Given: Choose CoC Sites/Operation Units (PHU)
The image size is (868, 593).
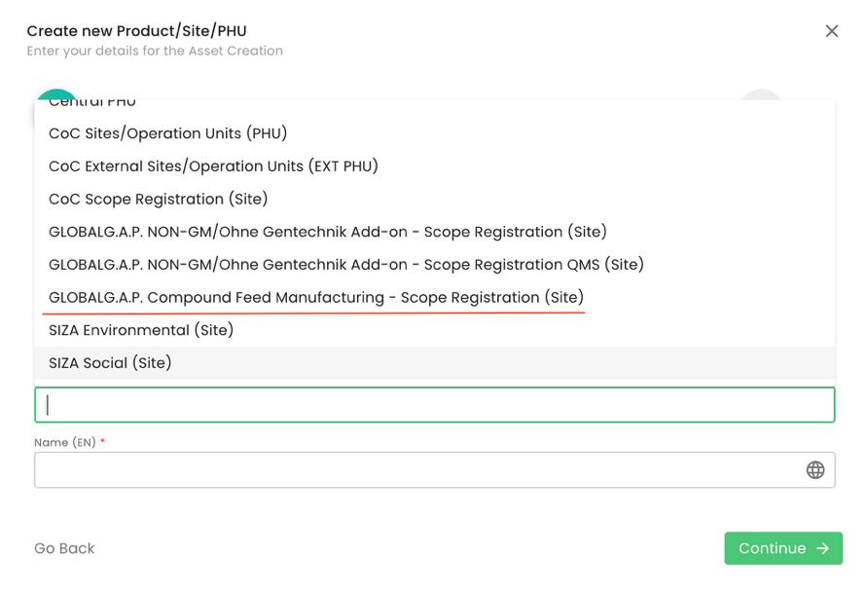Looking at the screenshot, I should [167, 133].
